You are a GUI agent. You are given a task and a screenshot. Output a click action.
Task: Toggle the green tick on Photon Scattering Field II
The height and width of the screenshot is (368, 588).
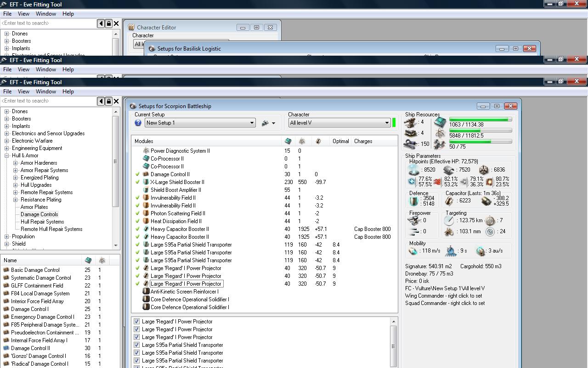point(137,213)
